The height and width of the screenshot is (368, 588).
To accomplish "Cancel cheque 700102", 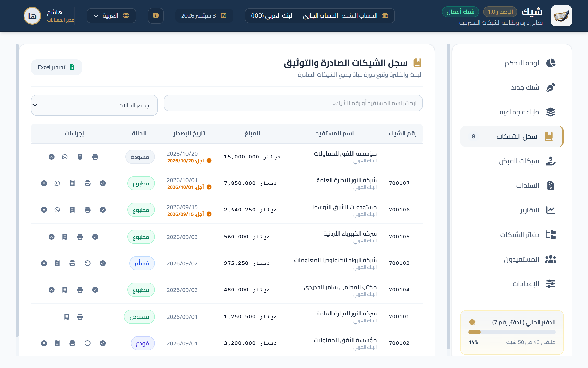I will pos(44,343).
